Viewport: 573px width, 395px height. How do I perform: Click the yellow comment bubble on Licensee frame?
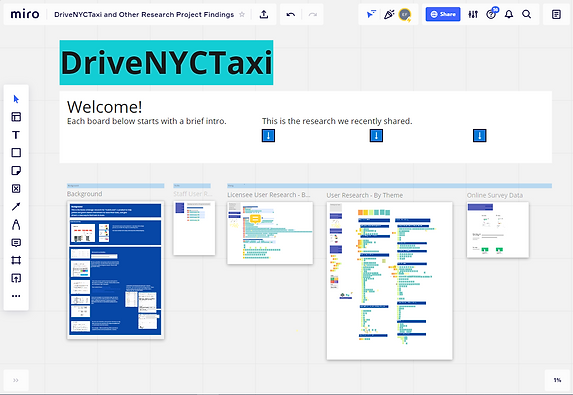[x=255, y=219]
